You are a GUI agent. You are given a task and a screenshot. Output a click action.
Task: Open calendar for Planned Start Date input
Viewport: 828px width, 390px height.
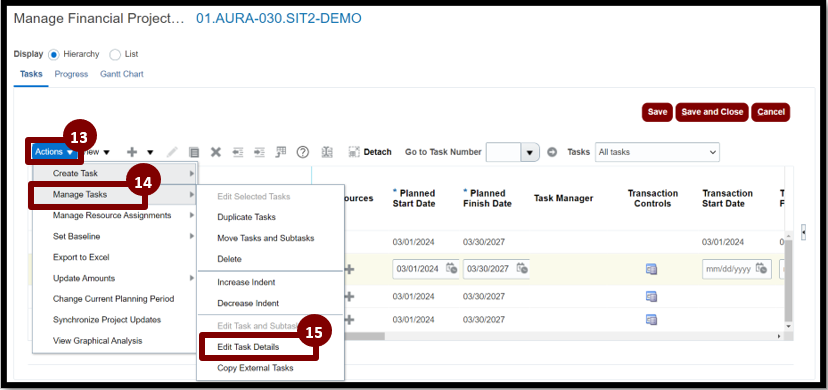451,269
